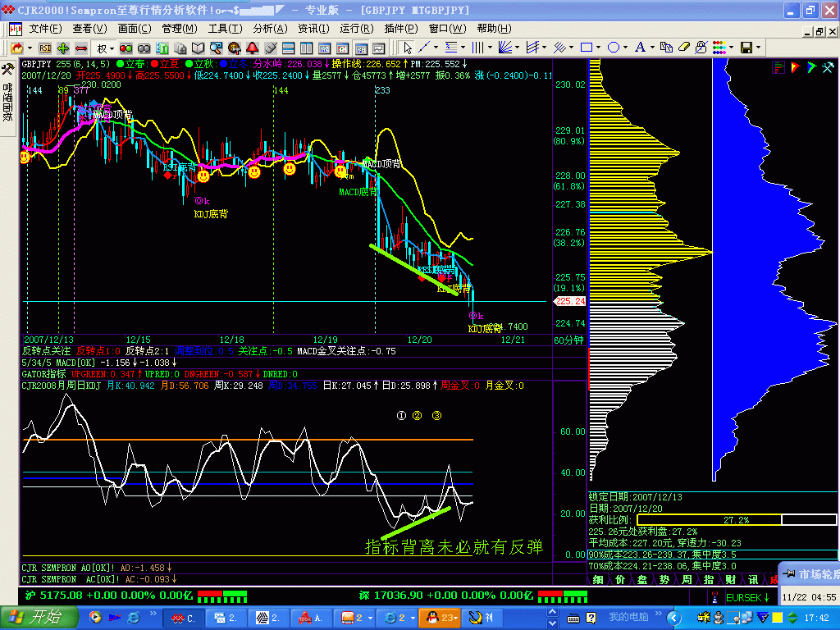Open the 分析(A) menu
This screenshot has width=840, height=630.
pos(270,28)
